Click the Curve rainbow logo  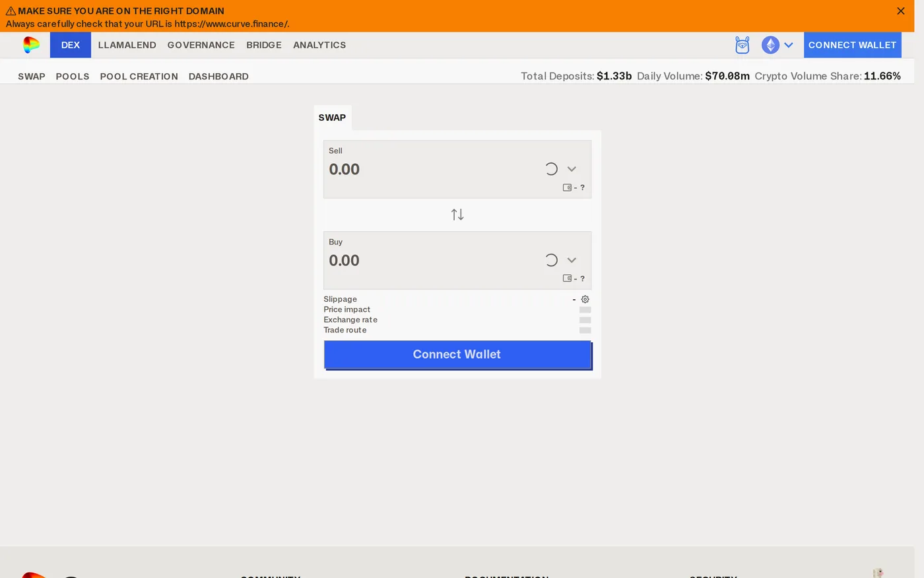point(31,45)
